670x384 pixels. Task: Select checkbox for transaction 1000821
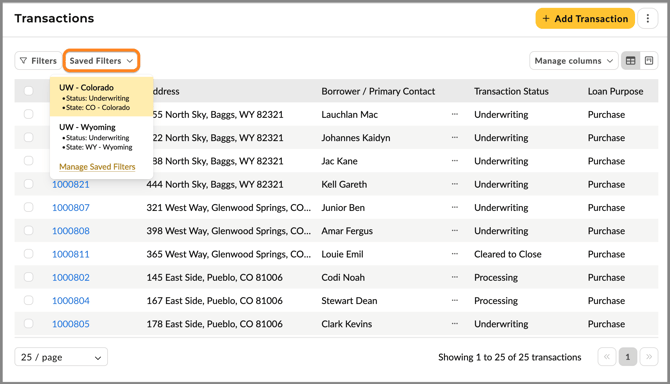[29, 184]
